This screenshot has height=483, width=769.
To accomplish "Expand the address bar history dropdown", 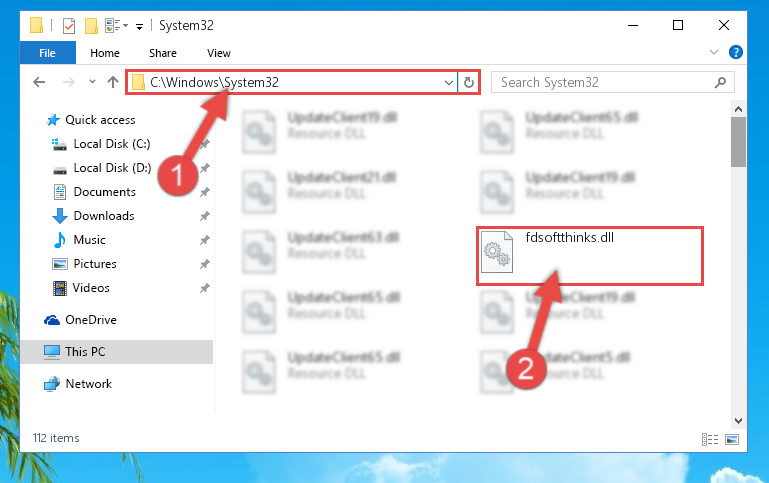I will point(448,82).
